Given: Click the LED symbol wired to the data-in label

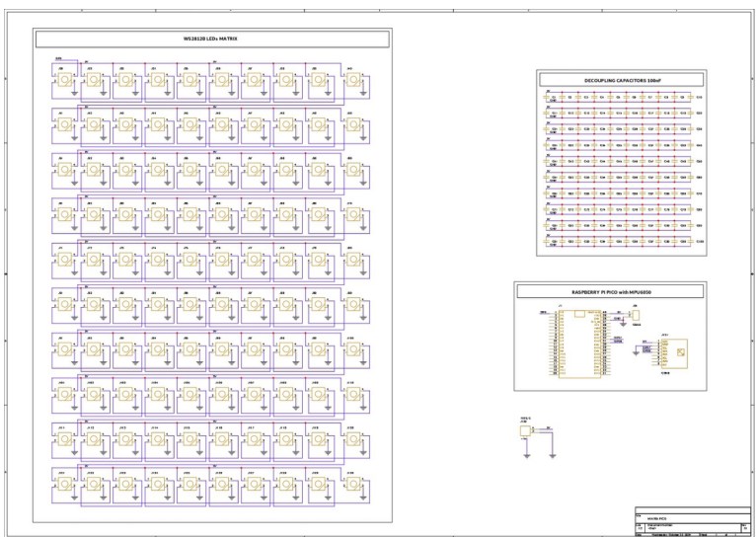Looking at the screenshot, I should coord(64,80).
